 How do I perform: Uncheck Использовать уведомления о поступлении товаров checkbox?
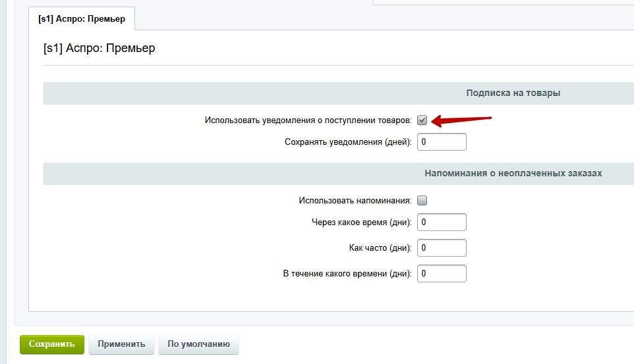coord(422,120)
